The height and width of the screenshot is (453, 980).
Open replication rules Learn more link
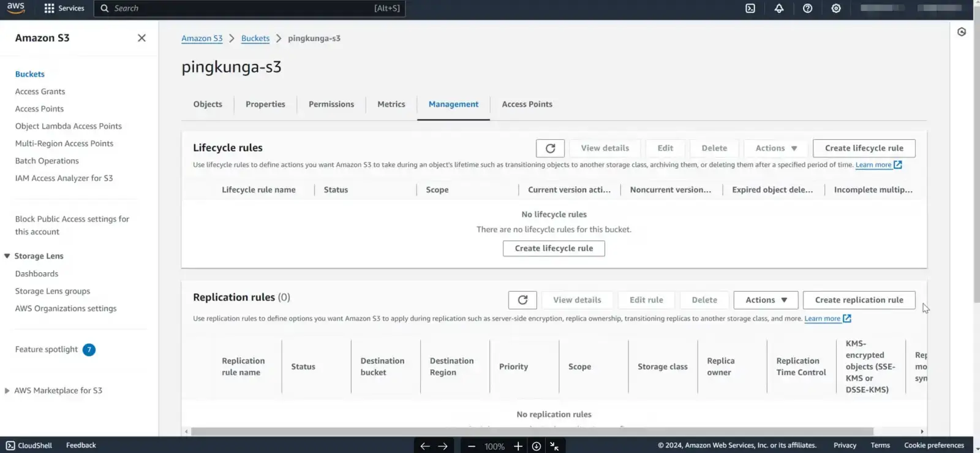822,319
